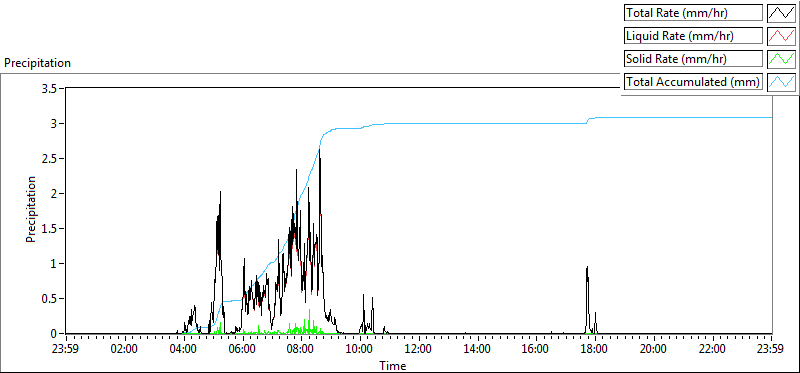800x373 pixels.
Task: Click the Total Rate black line-style icon
Action: pos(782,13)
